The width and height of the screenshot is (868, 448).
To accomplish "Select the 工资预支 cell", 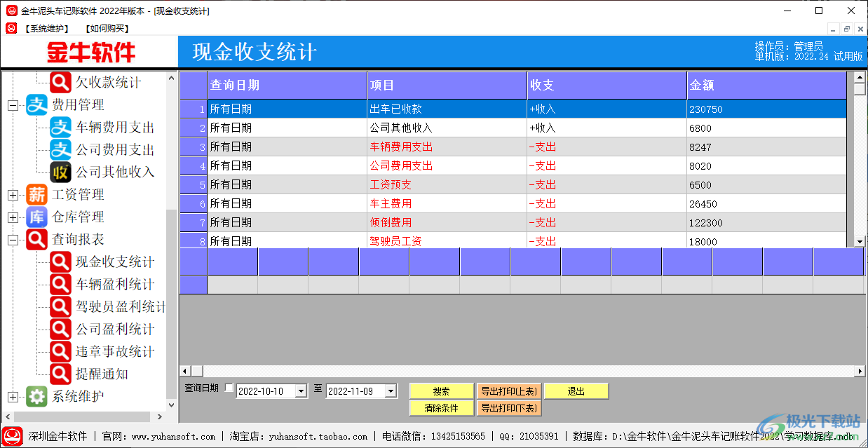I will click(447, 185).
